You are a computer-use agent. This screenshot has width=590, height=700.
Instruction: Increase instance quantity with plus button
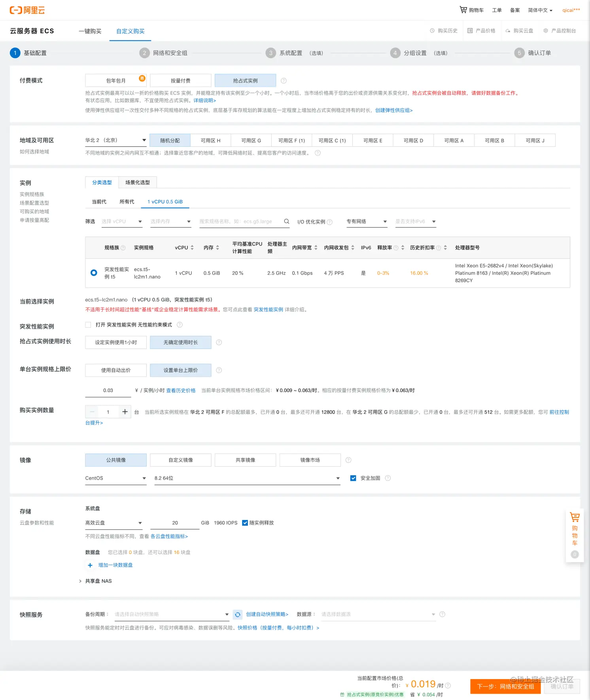point(125,412)
